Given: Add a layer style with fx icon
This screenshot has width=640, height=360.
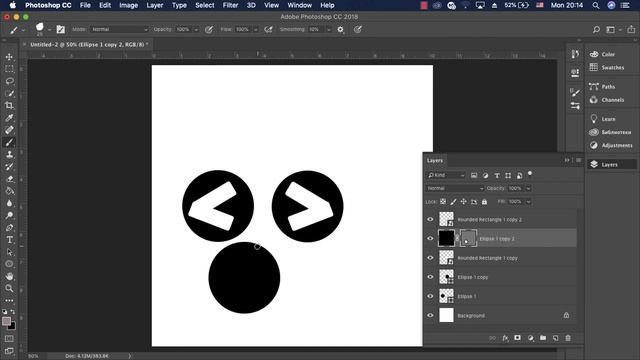Looking at the screenshot, I should (x=505, y=338).
